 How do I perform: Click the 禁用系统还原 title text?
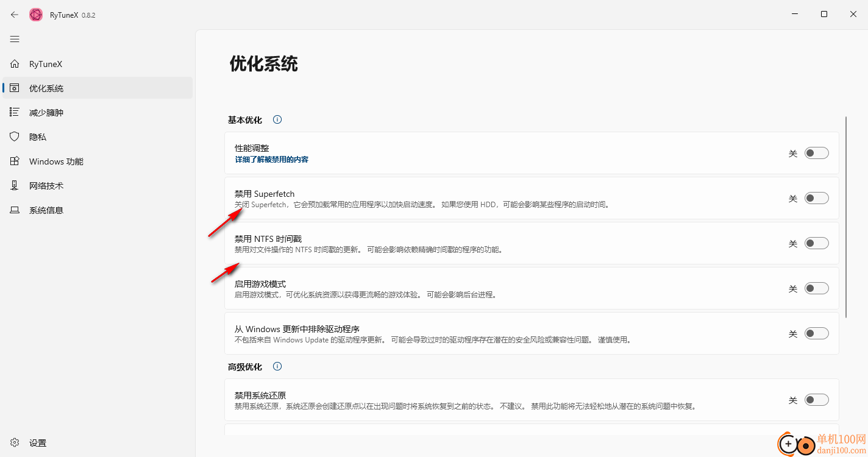coord(260,395)
